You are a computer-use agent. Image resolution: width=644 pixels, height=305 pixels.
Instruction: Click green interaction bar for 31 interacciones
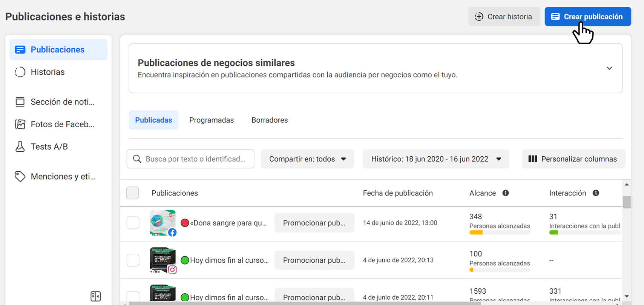pos(554,233)
